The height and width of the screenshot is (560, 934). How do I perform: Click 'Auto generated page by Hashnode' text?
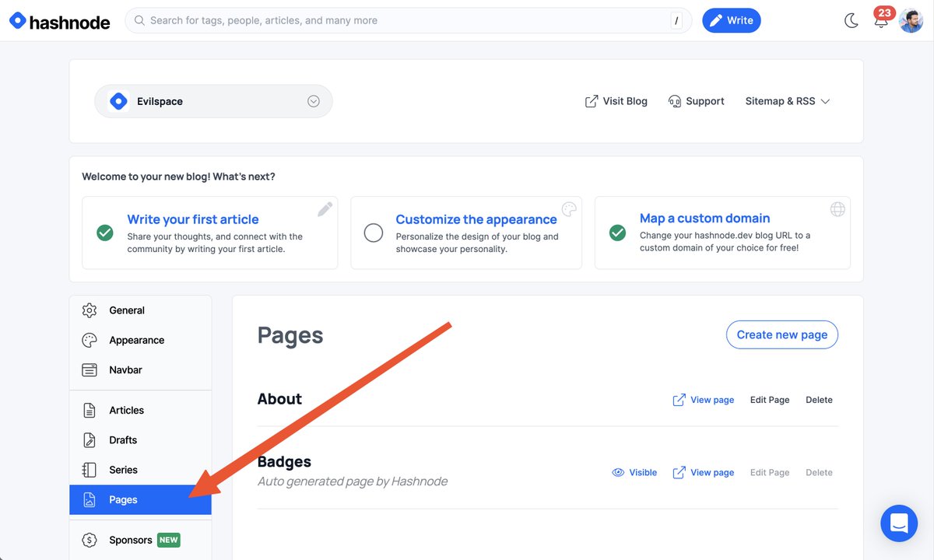[353, 481]
